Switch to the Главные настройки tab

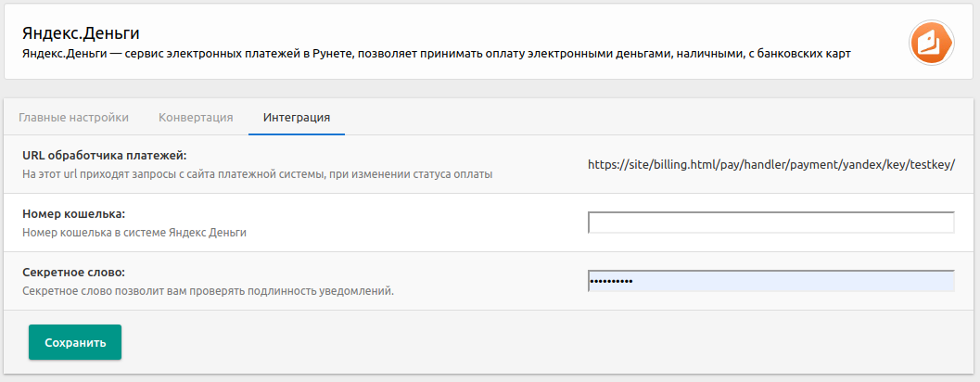(73, 117)
